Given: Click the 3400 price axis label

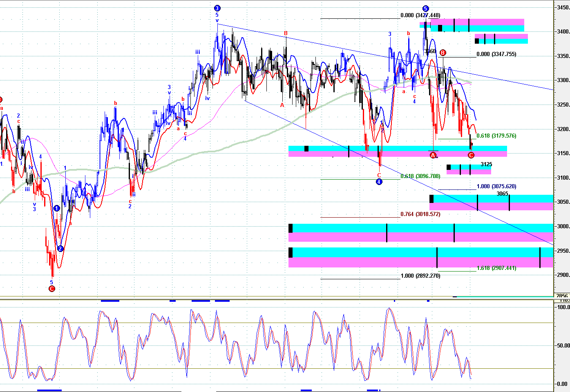Looking at the screenshot, I should [563, 32].
